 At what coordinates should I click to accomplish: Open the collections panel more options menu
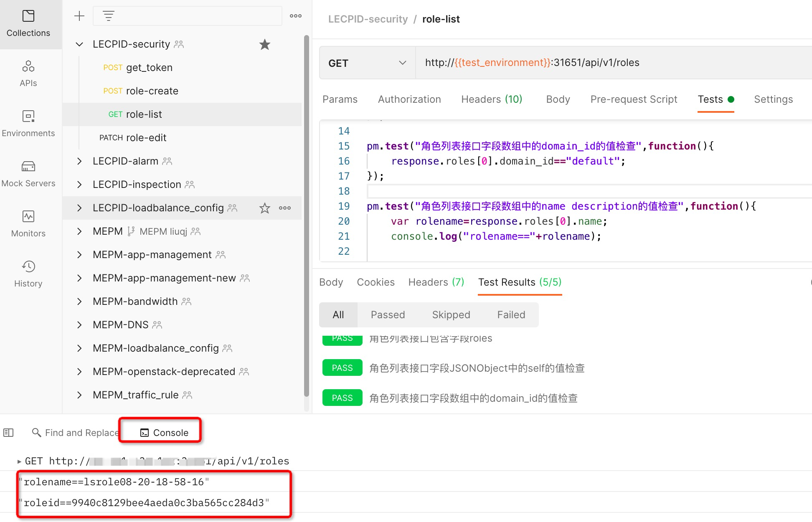(x=296, y=16)
